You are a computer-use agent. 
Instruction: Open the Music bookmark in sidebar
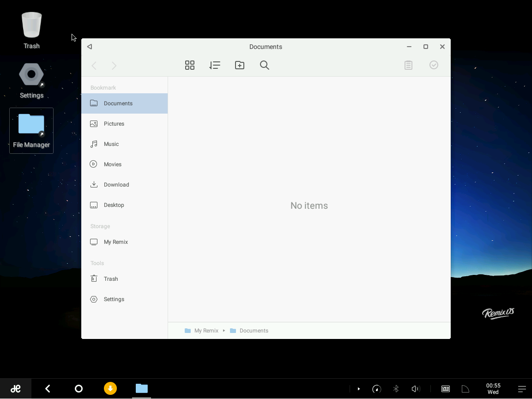point(111,144)
